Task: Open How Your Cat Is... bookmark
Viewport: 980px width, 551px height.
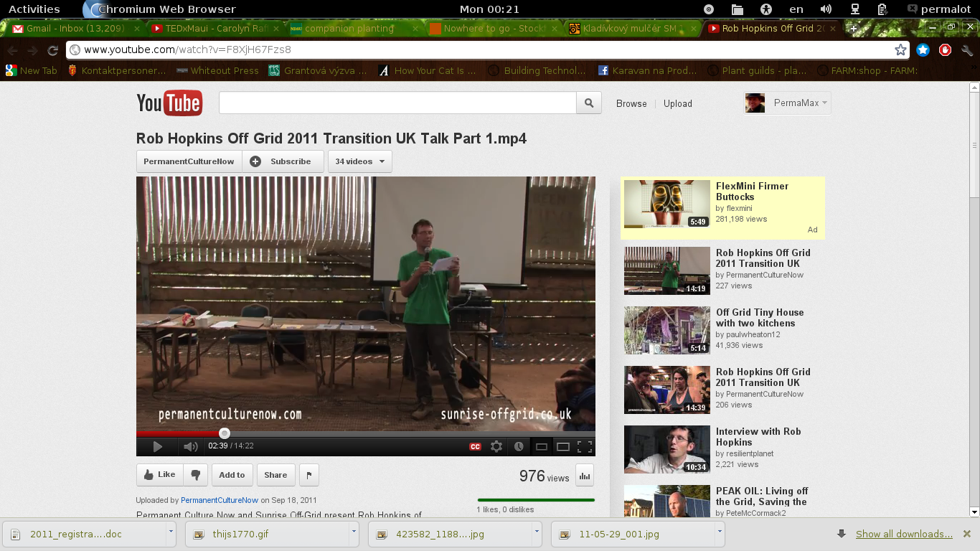Action: [x=427, y=70]
